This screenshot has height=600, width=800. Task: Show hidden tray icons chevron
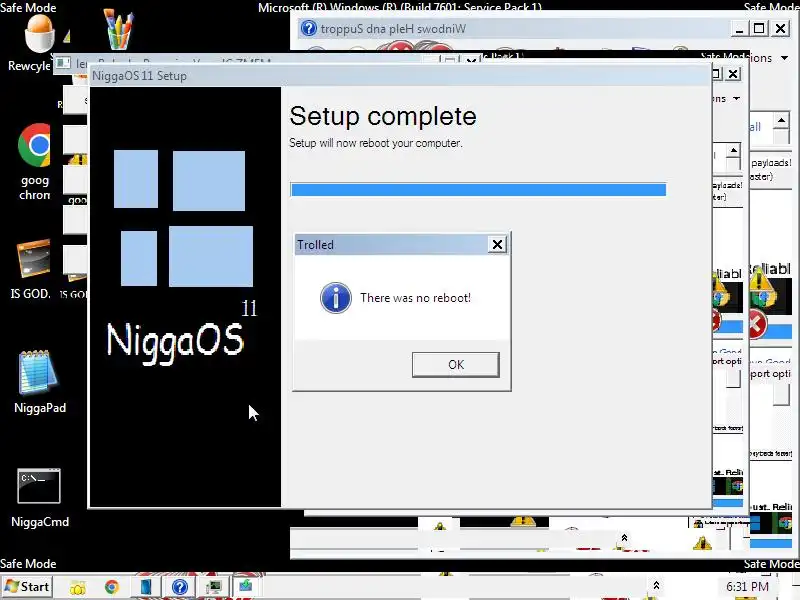(x=656, y=585)
